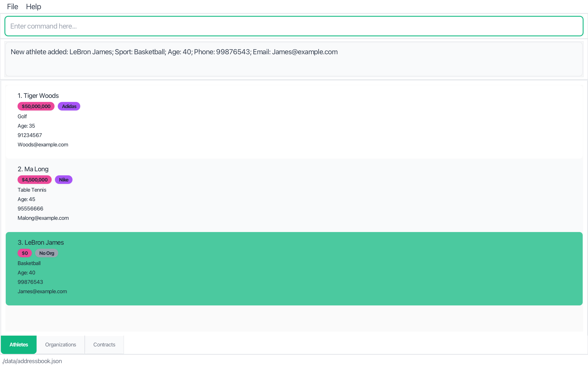Screen dimensions: 588x367
Task: Click the Adidas organization tag
Action: pos(69,106)
